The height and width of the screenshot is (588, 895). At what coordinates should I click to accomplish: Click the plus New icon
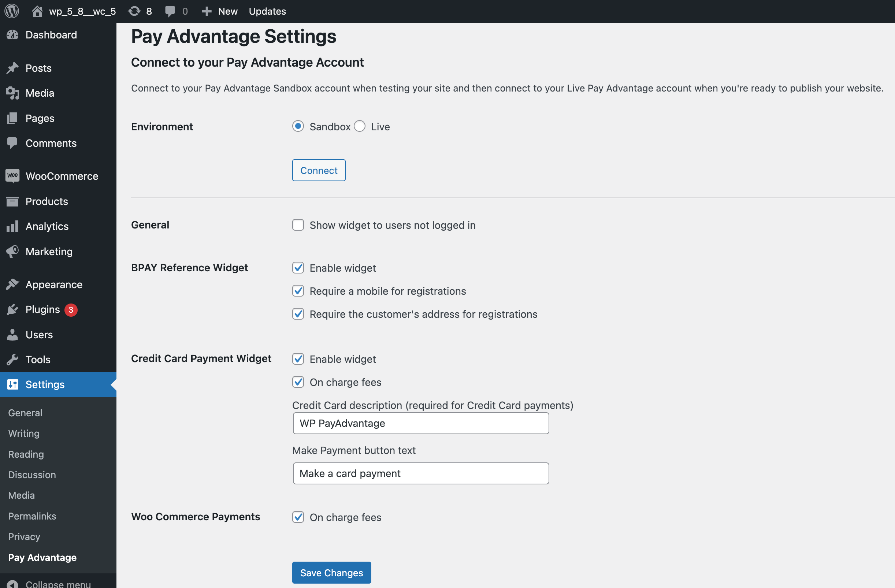[x=207, y=11]
